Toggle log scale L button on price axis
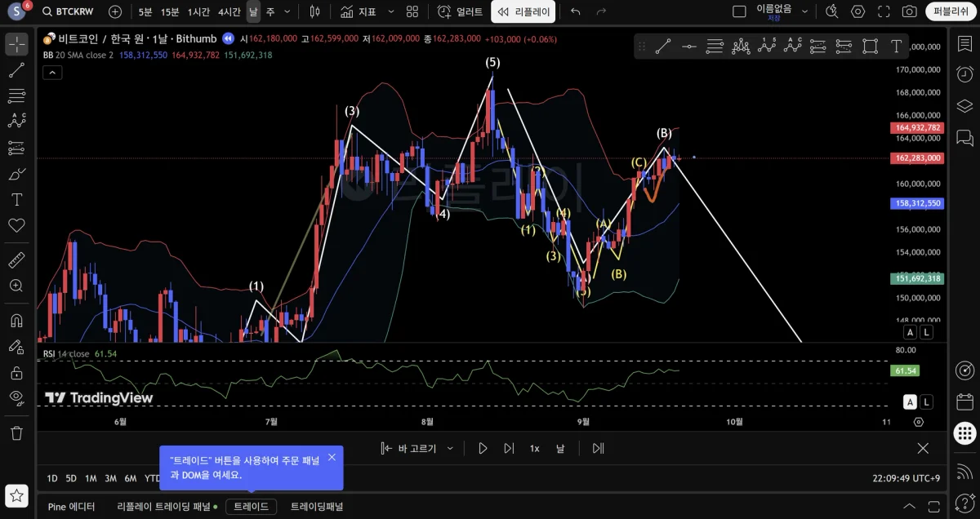 pyautogui.click(x=926, y=332)
